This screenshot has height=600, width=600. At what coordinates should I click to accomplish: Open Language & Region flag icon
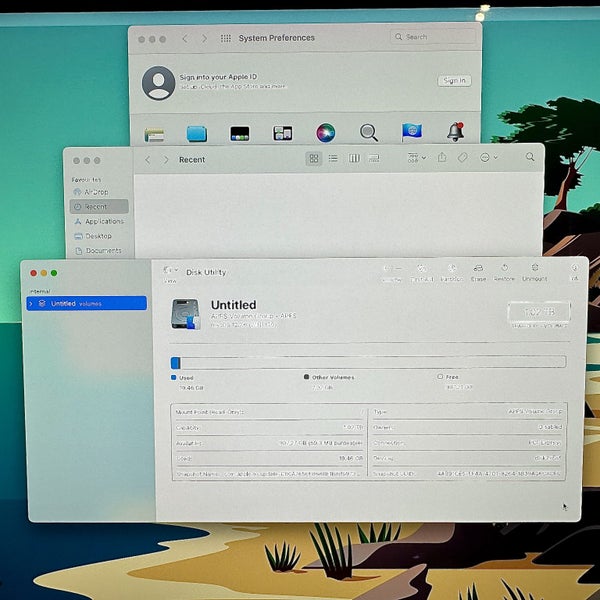[412, 132]
